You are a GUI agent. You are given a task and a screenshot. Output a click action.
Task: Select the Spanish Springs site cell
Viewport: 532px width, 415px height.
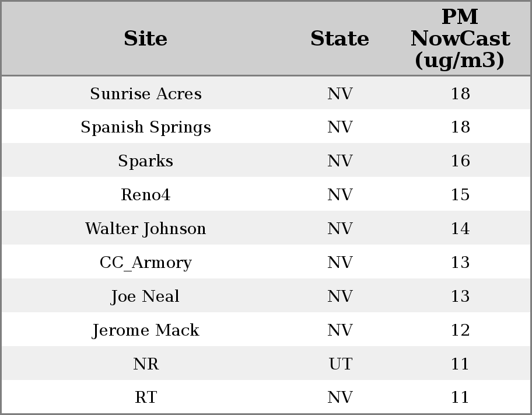146,127
